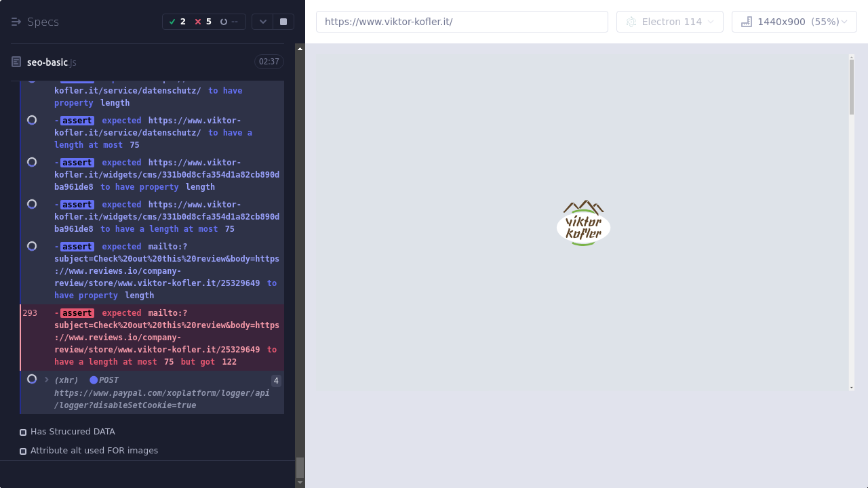Click the Electron browser icon
Viewport: 868px width, 488px height.
[631, 22]
